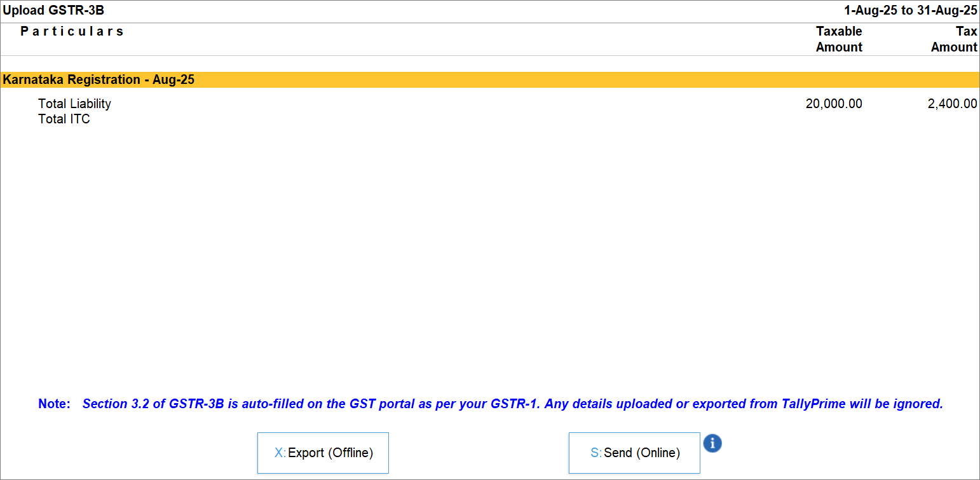Click the blue info icon beside Send (Online)
The height and width of the screenshot is (480, 980).
tap(712, 443)
